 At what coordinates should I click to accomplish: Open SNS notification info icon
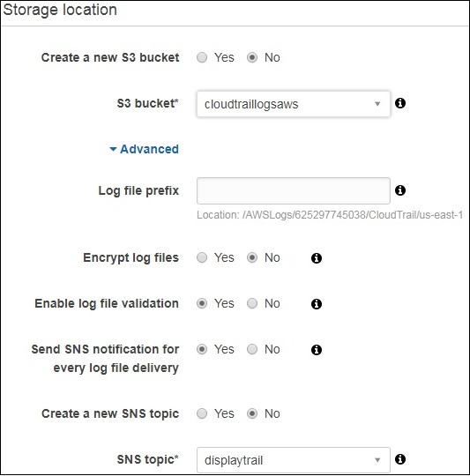tap(317, 350)
